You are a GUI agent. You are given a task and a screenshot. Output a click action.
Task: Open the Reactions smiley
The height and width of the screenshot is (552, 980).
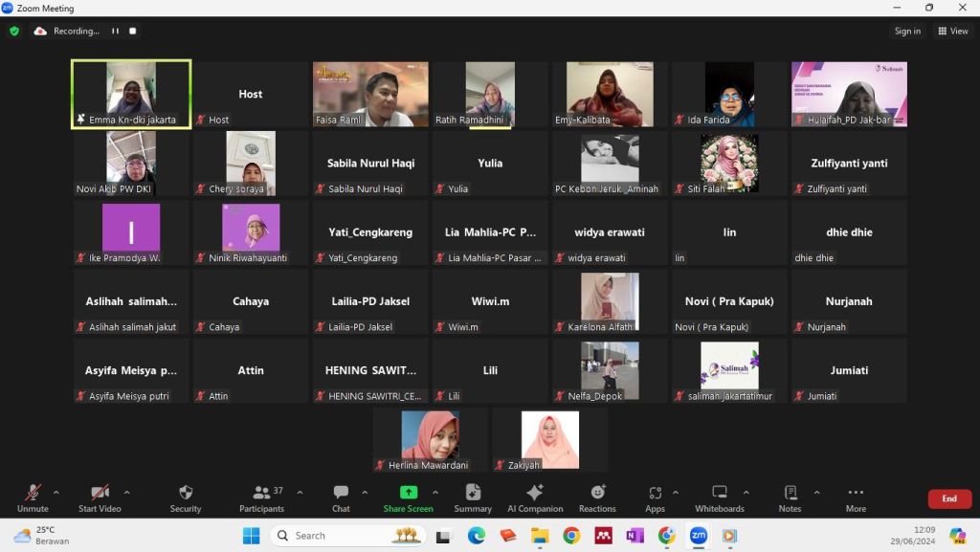[597, 493]
